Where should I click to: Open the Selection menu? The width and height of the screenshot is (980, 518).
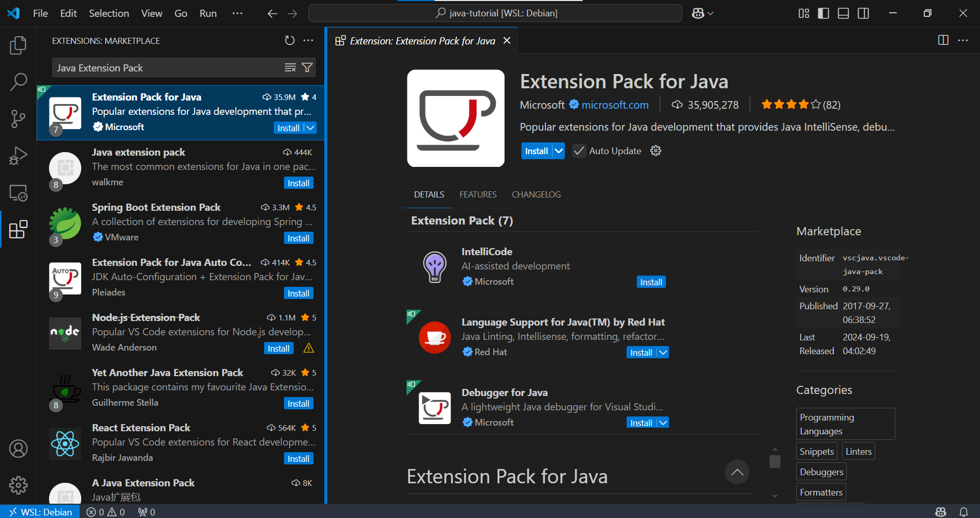(109, 13)
